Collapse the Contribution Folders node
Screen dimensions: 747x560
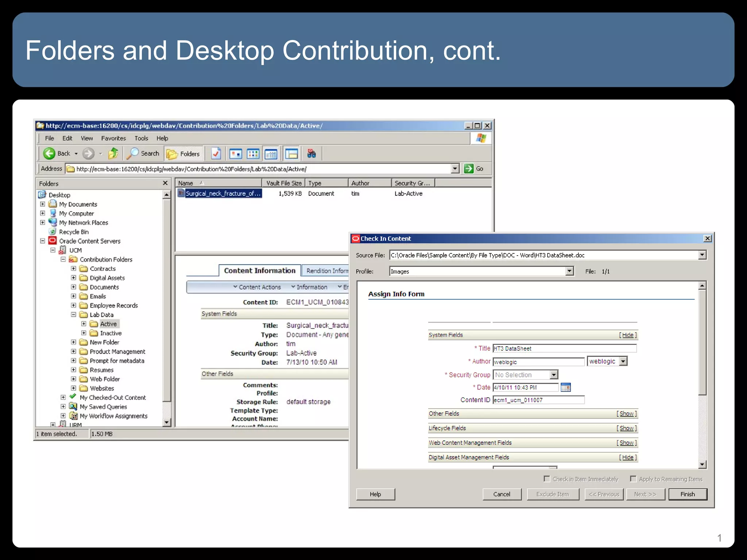tap(63, 259)
